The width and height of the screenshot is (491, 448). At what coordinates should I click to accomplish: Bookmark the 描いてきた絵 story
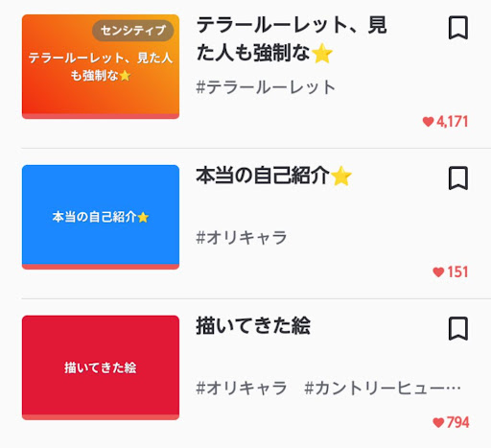[x=458, y=329]
